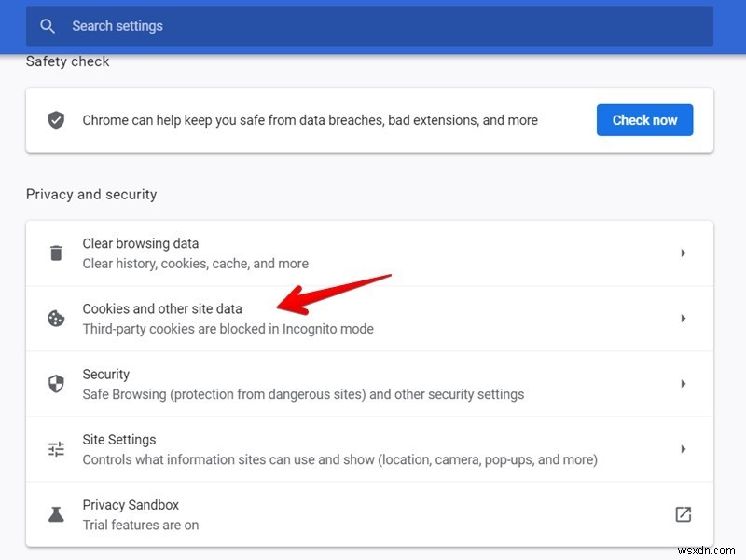Click the Privacy Sandbox flask icon
Image resolution: width=746 pixels, height=560 pixels.
[x=57, y=513]
